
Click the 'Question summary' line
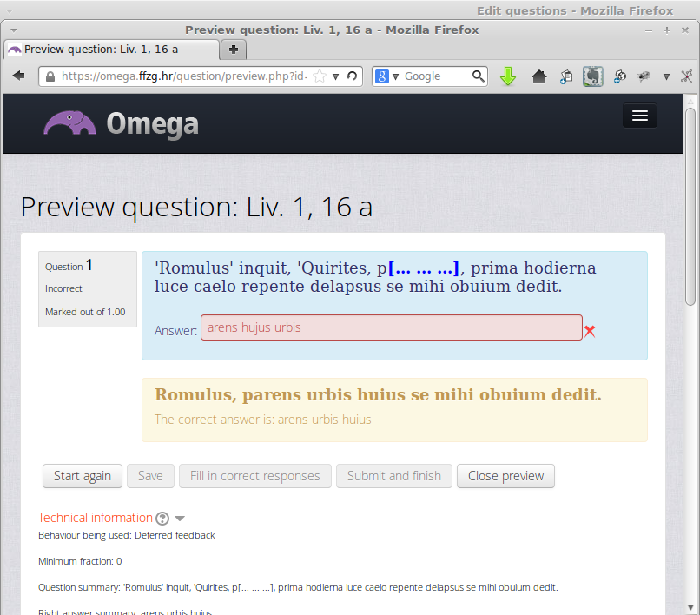(298, 587)
